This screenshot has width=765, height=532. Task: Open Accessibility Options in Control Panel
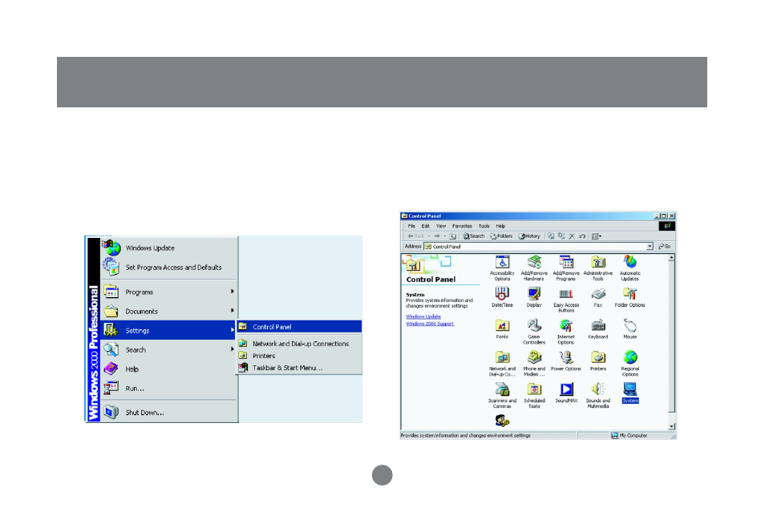[x=502, y=268]
